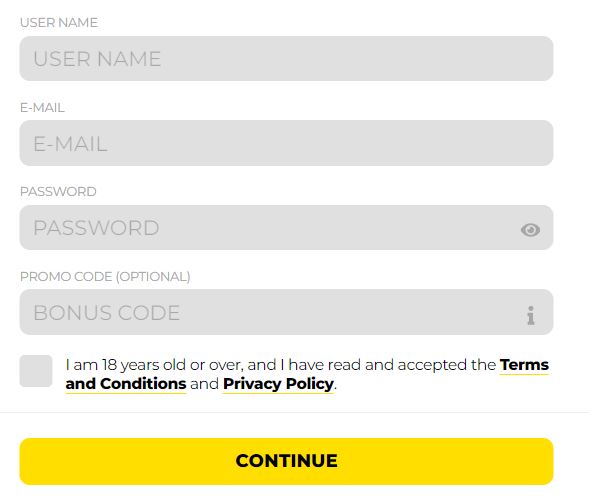The image size is (589, 501).
Task: Click the grey USER NAME placeholder text
Action: (97, 59)
